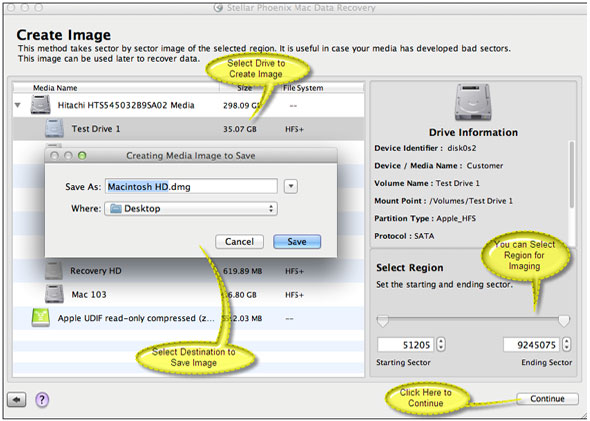Cancel the media image save dialog
The height and width of the screenshot is (421, 590).
[239, 242]
